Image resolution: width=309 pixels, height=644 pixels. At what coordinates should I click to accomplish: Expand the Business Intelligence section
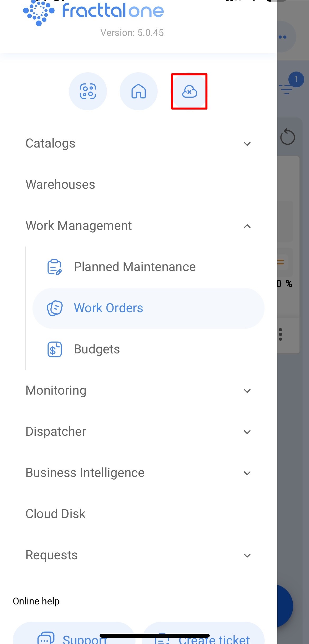139,473
